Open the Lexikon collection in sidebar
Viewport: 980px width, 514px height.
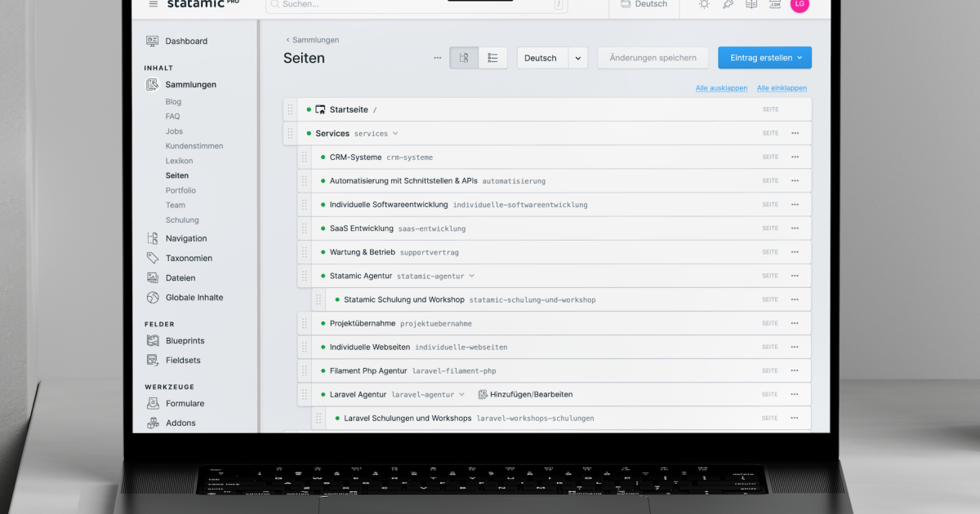tap(179, 161)
